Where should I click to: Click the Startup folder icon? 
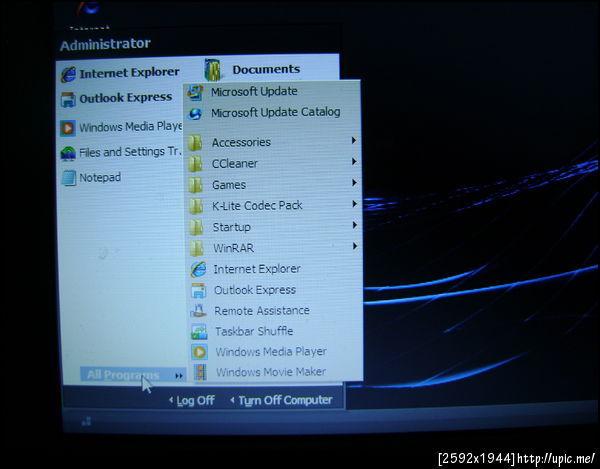click(196, 227)
